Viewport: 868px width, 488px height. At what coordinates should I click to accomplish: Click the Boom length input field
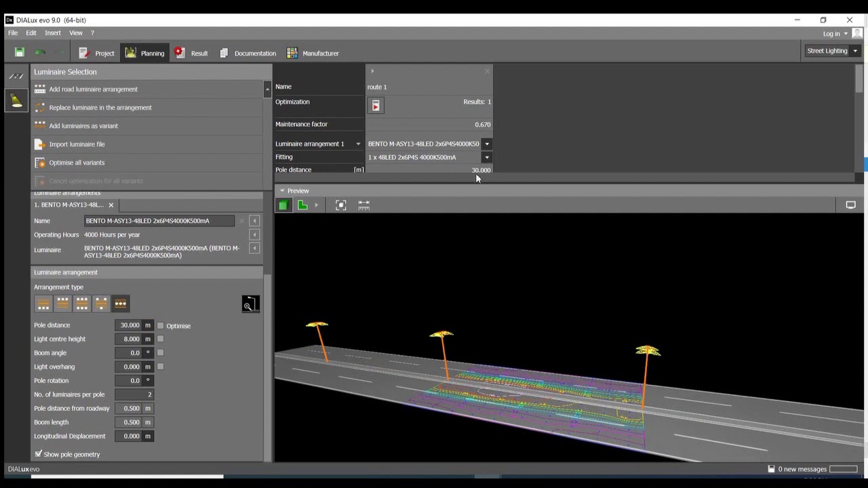point(128,422)
